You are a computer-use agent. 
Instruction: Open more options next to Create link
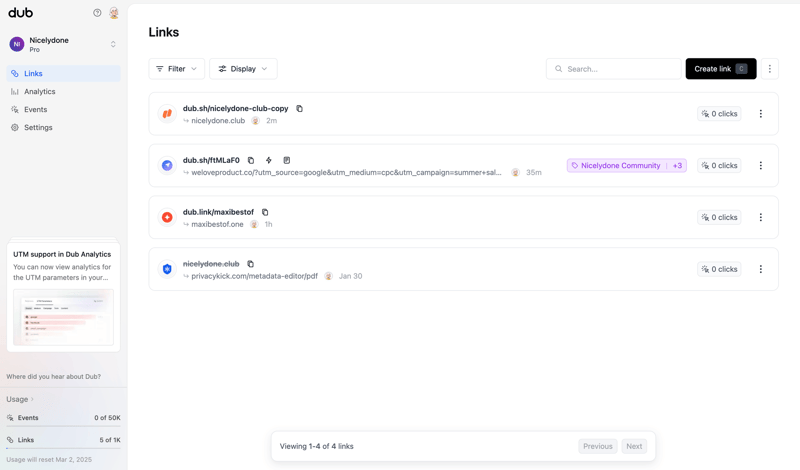[x=769, y=69]
